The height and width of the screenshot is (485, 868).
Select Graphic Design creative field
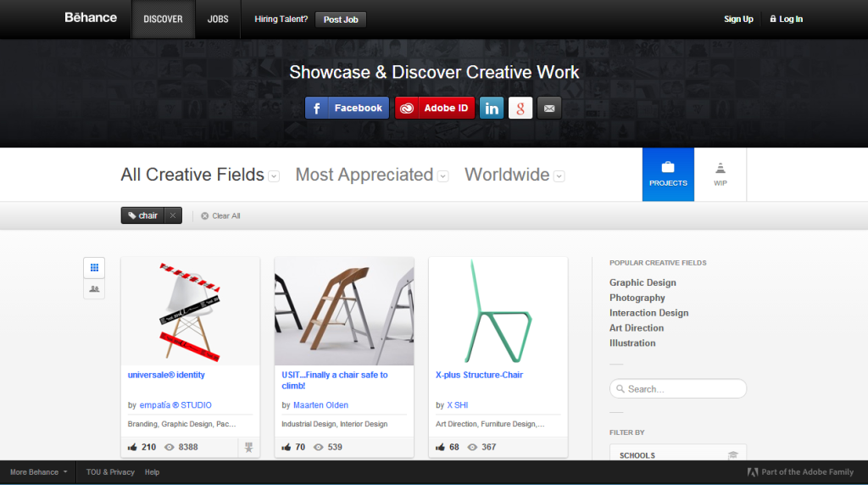(x=643, y=282)
